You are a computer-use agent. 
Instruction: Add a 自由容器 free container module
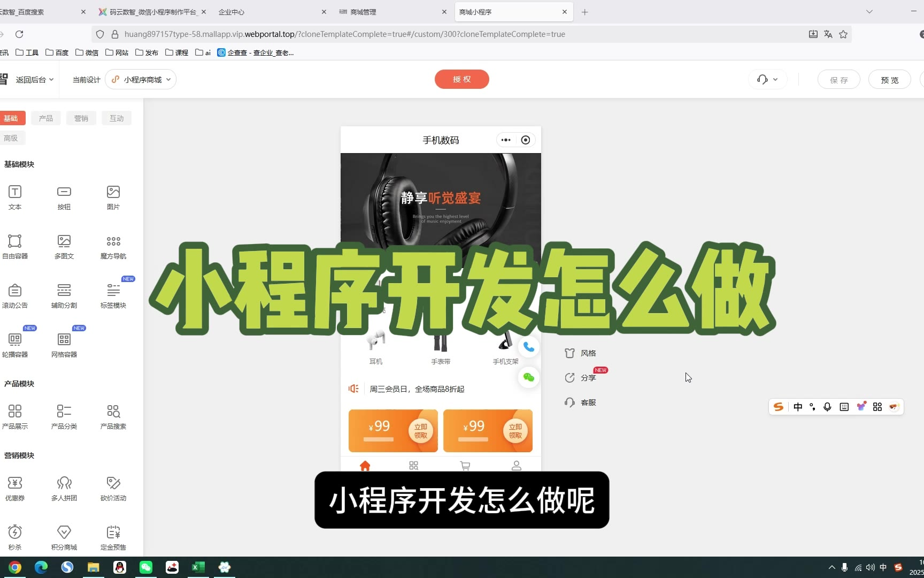point(15,246)
